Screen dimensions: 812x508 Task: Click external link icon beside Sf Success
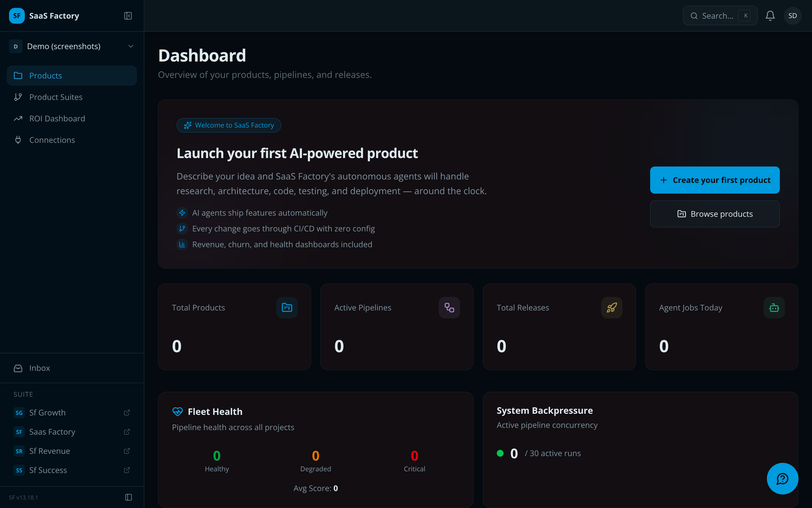(x=127, y=470)
